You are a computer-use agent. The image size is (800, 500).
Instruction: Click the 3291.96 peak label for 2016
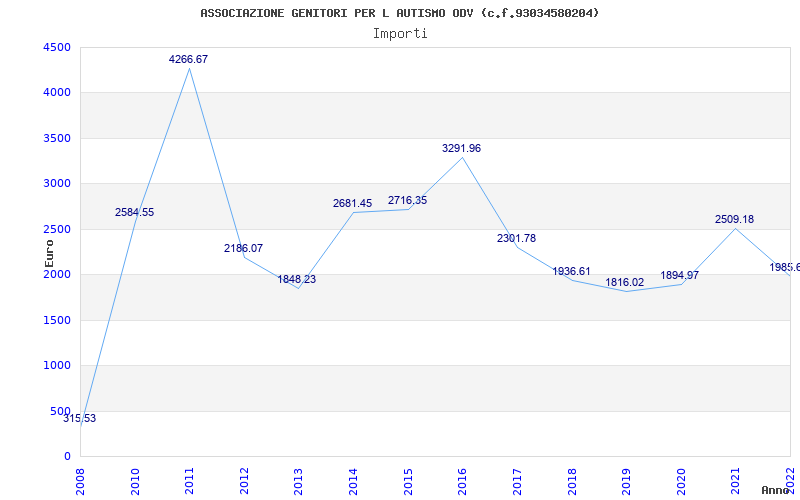coord(461,148)
